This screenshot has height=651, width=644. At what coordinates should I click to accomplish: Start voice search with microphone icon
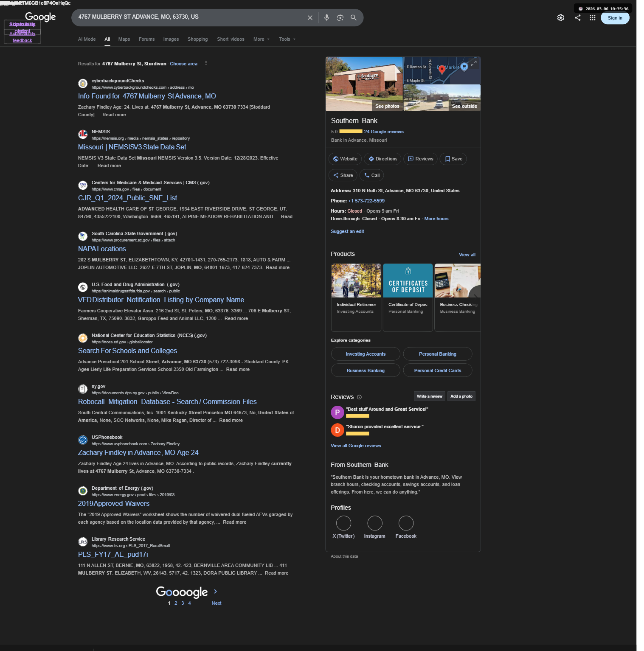coord(326,18)
